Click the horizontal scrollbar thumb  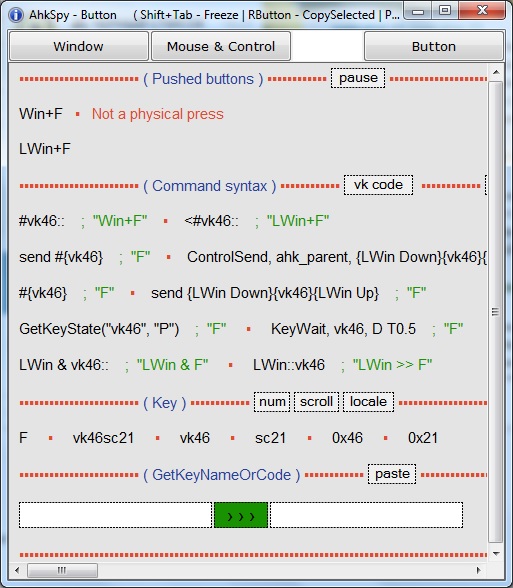click(62, 570)
